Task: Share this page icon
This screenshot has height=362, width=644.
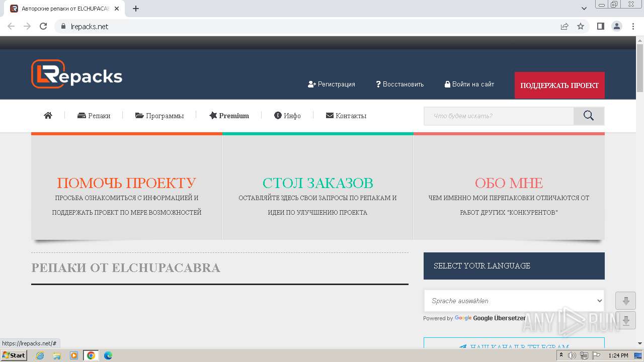Action: pyautogui.click(x=565, y=27)
